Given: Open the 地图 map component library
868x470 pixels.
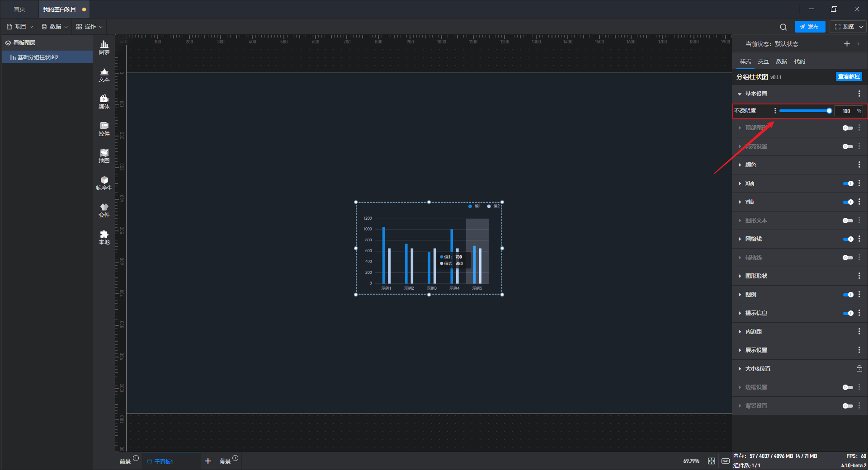Looking at the screenshot, I should click(x=104, y=156).
